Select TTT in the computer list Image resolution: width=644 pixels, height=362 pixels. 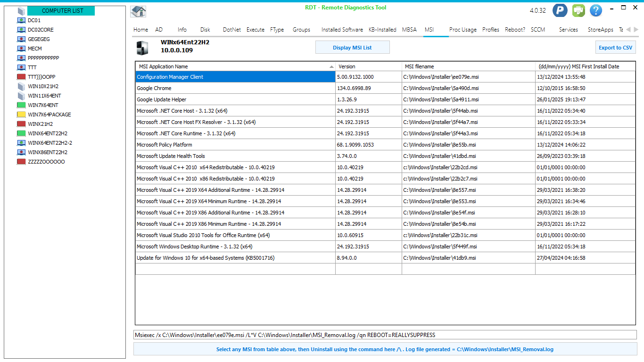click(32, 67)
